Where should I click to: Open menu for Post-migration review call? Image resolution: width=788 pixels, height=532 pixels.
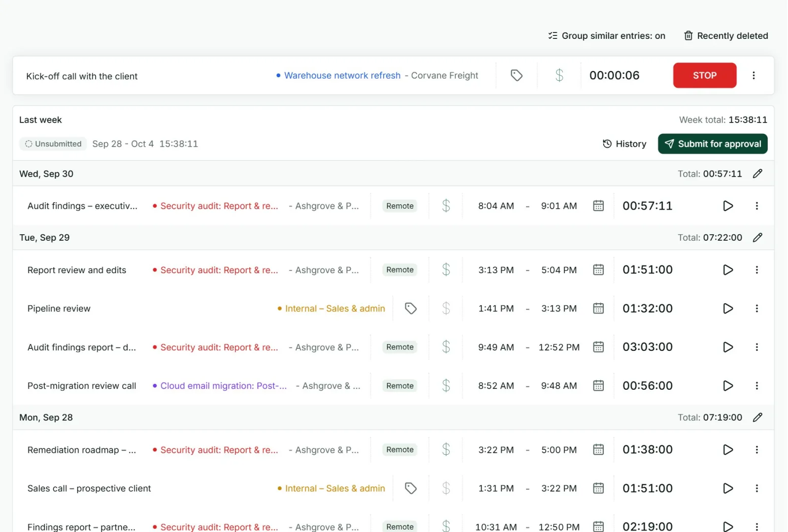tap(757, 386)
